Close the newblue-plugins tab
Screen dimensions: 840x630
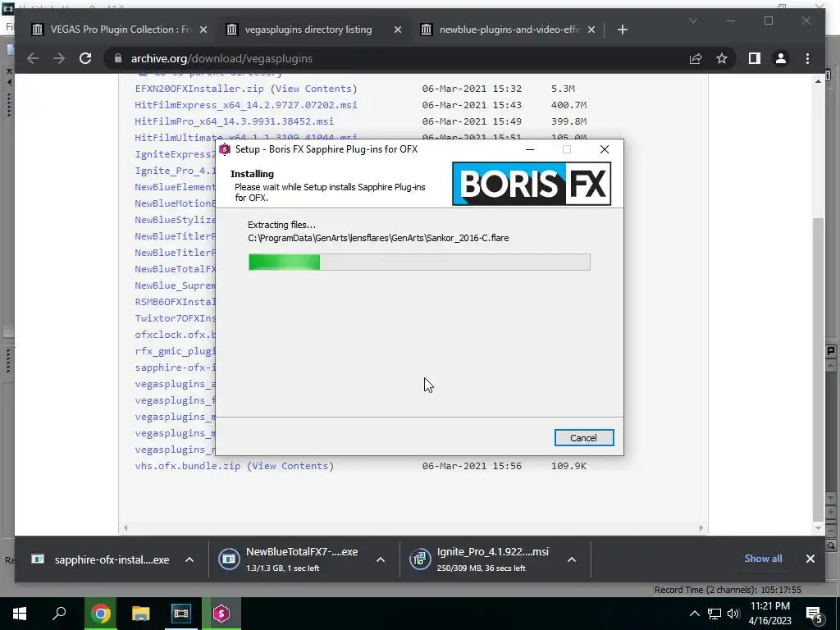(591, 30)
